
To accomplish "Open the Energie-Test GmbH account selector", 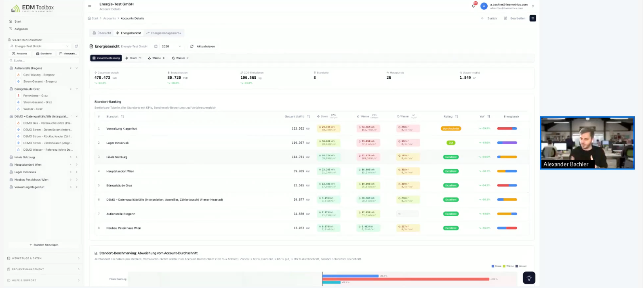I will click(x=40, y=46).
